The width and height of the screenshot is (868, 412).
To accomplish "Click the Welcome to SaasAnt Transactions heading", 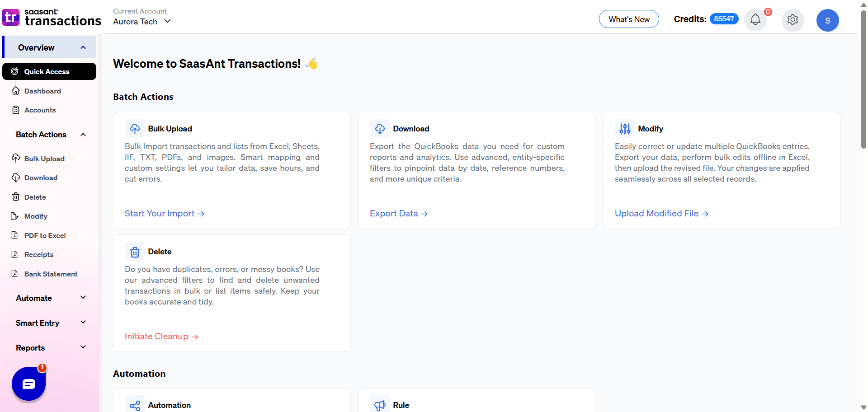I will tap(207, 64).
